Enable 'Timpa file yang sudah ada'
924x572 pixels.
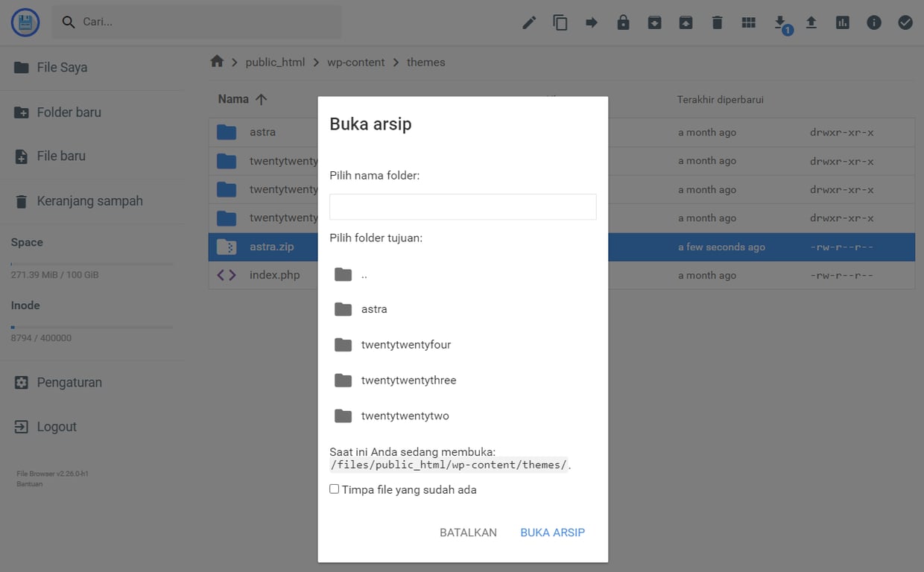pos(334,489)
